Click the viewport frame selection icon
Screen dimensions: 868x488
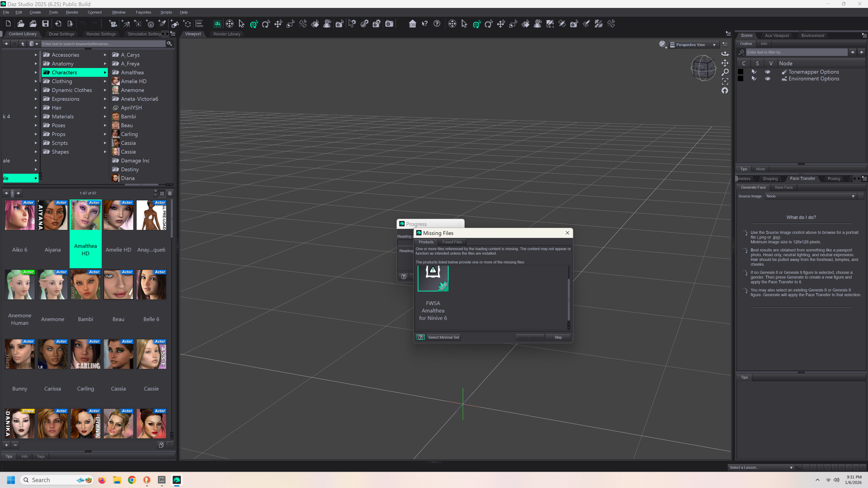(725, 81)
